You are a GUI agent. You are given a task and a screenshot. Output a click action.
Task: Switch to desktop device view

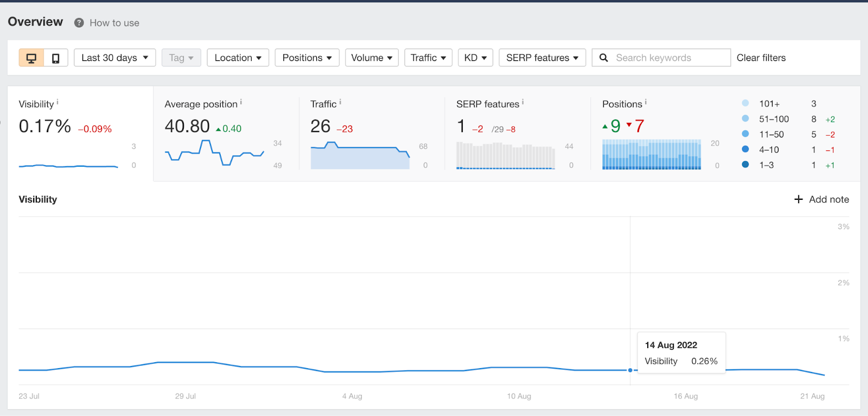pyautogui.click(x=31, y=58)
